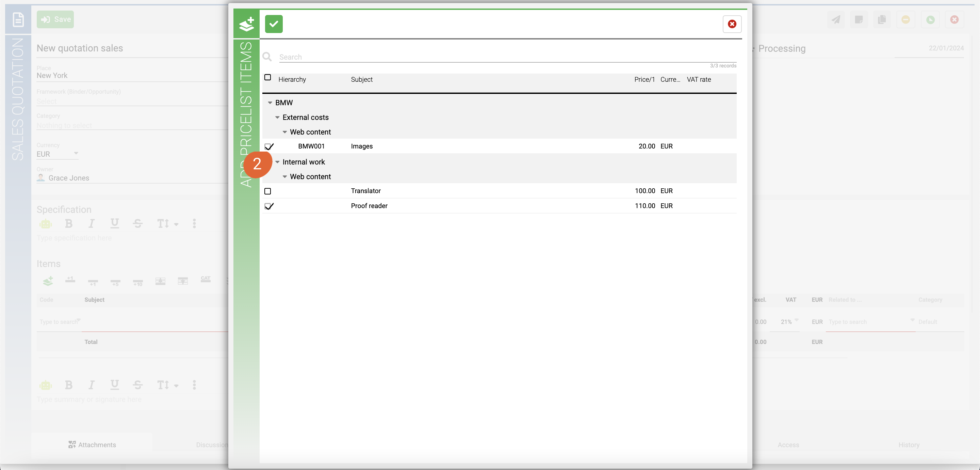Uncheck the Proof reader item checkbox
The width and height of the screenshot is (980, 470).
tap(268, 206)
